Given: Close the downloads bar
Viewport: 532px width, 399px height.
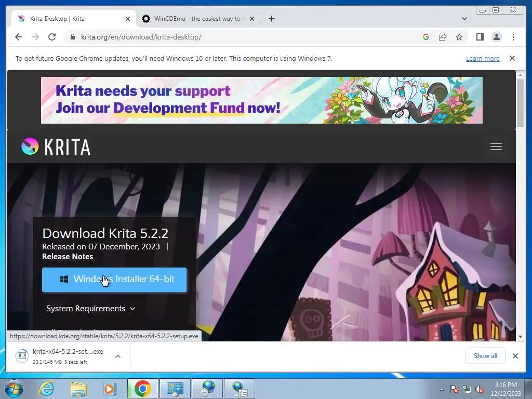Looking at the screenshot, I should click(515, 355).
